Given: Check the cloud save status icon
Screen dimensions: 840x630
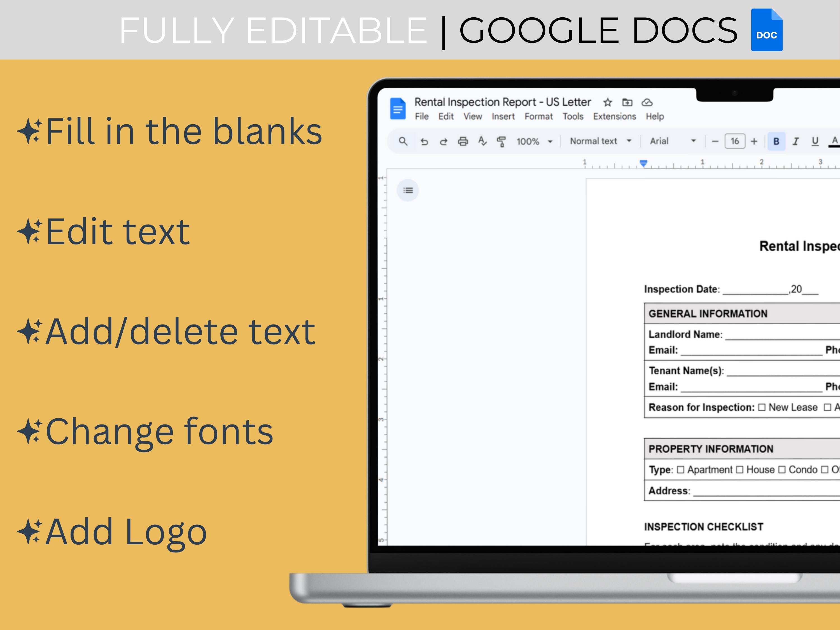Looking at the screenshot, I should tap(647, 102).
